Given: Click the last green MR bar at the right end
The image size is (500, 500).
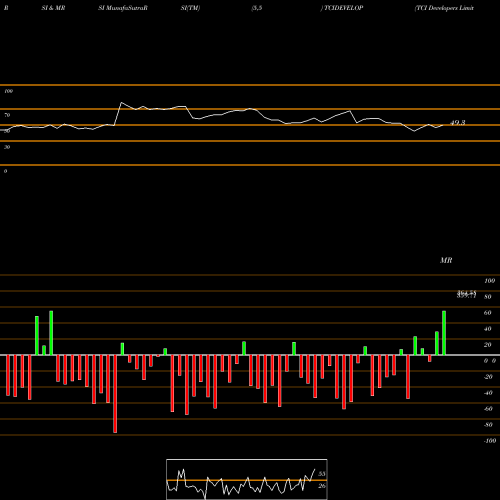Looking at the screenshot, I should point(444,333).
